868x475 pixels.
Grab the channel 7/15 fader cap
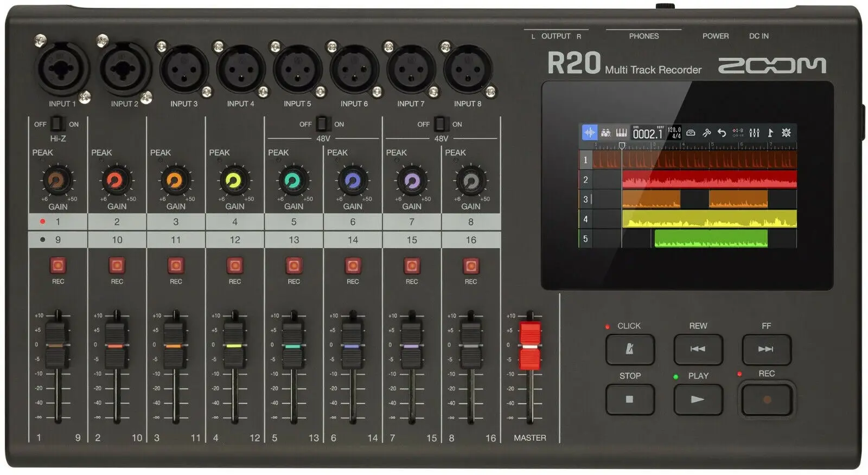click(411, 345)
